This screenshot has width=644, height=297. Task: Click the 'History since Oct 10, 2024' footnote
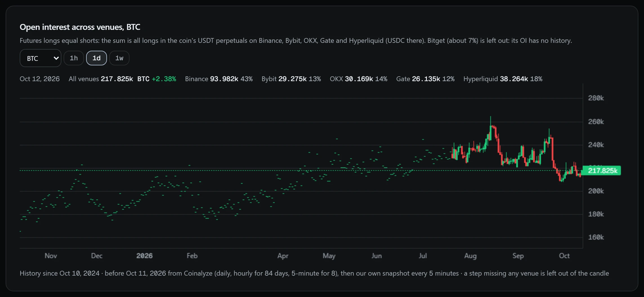[314, 273]
